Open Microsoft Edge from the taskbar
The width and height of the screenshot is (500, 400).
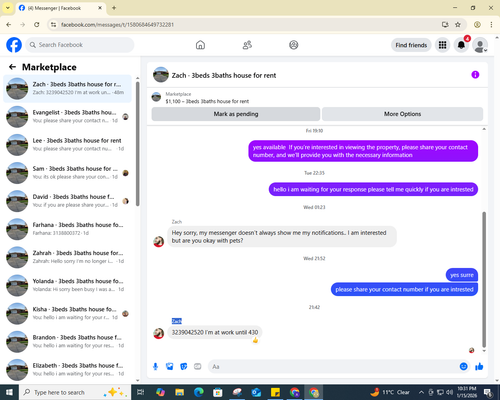199,392
